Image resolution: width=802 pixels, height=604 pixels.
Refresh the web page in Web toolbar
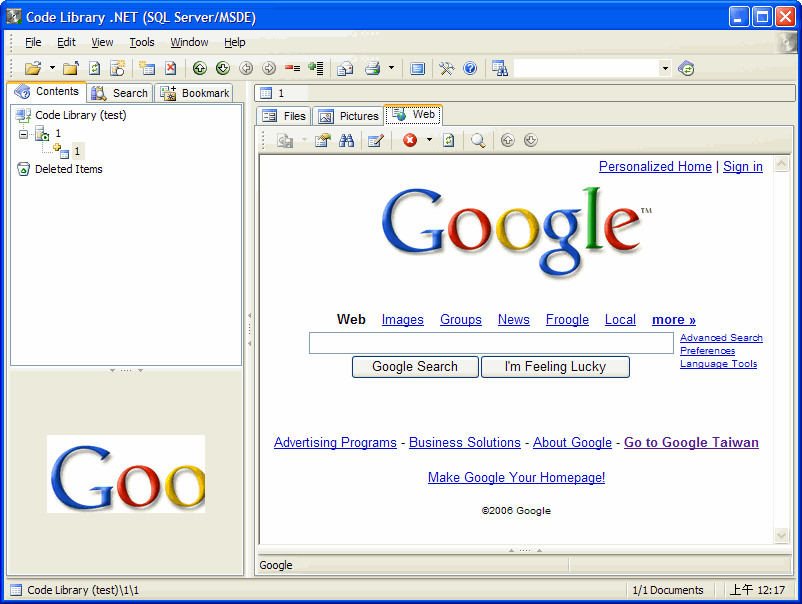point(449,140)
